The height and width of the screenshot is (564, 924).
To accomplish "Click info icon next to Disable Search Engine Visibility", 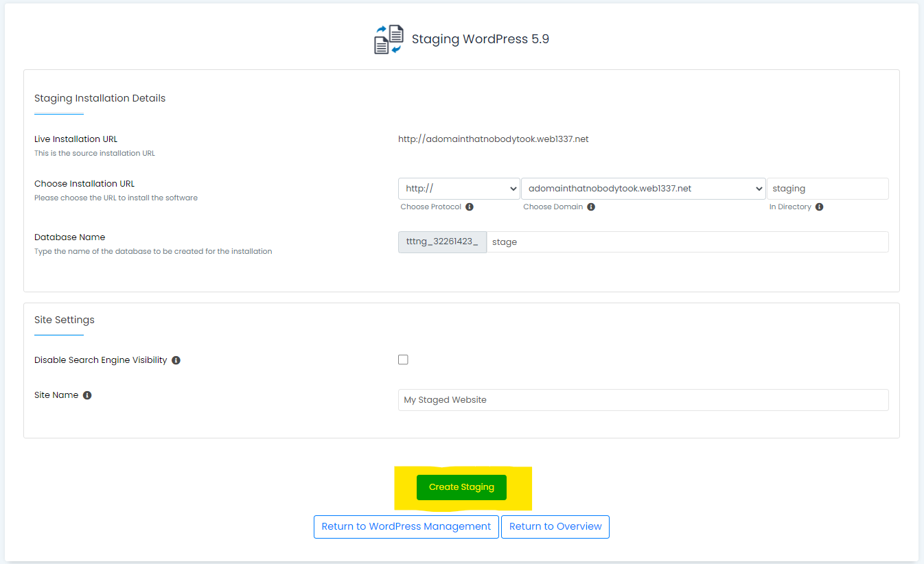I will (176, 360).
